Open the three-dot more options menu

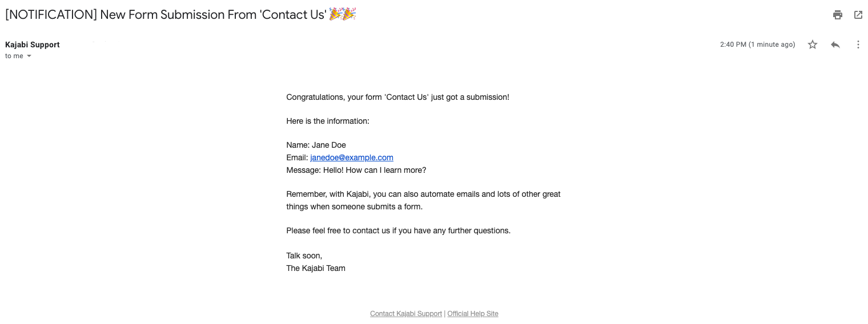tap(858, 44)
